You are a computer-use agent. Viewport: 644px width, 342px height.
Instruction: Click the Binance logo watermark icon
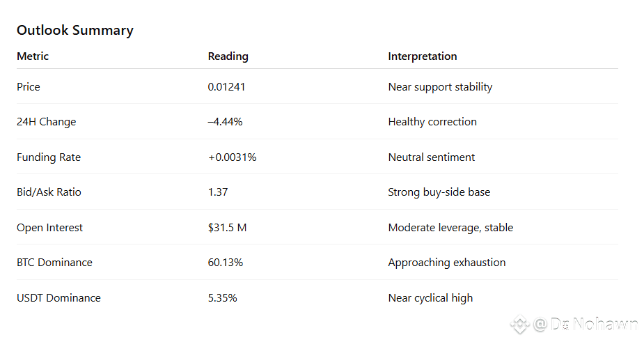click(x=519, y=324)
